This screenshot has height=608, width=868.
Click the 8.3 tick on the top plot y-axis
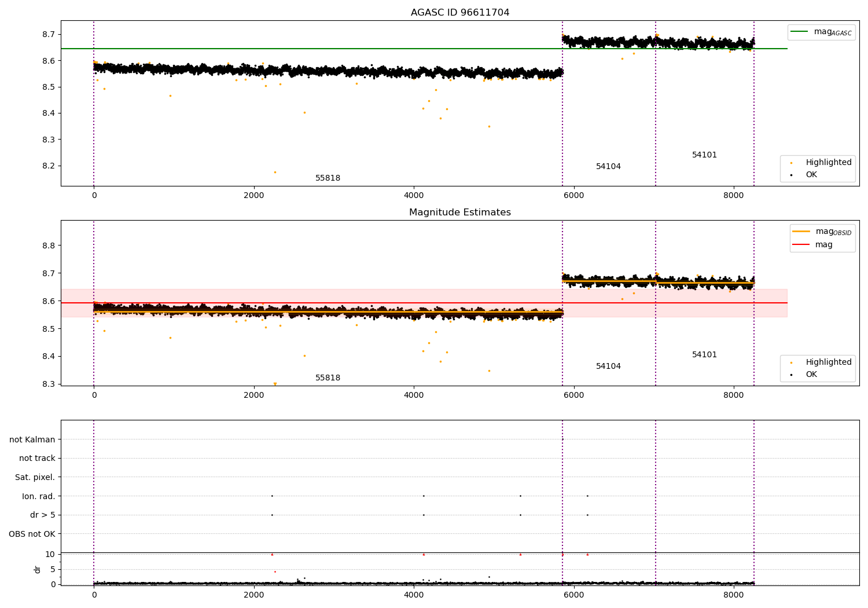[49, 140]
